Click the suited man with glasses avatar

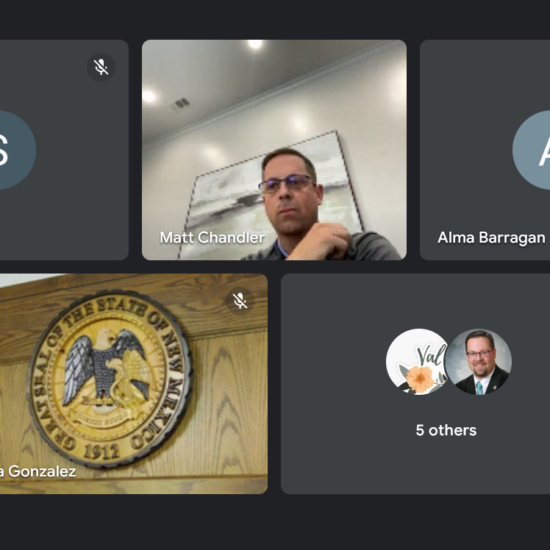pyautogui.click(x=478, y=362)
